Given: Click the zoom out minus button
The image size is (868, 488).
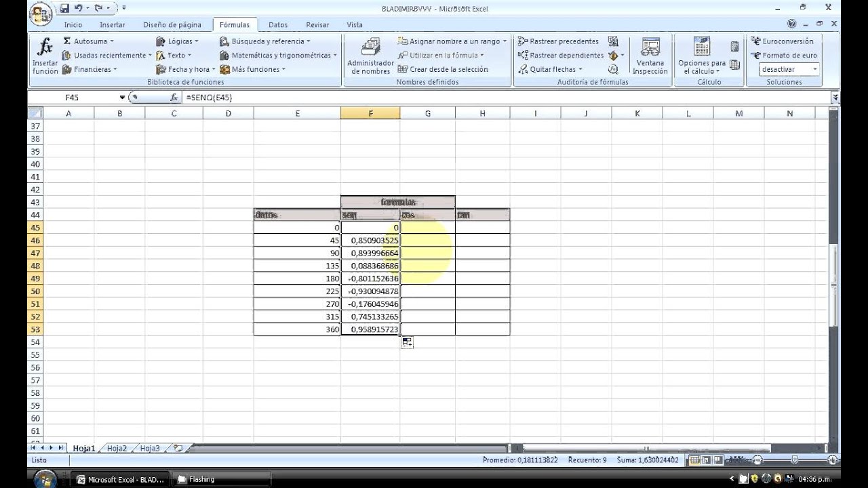Looking at the screenshot, I should 757,460.
